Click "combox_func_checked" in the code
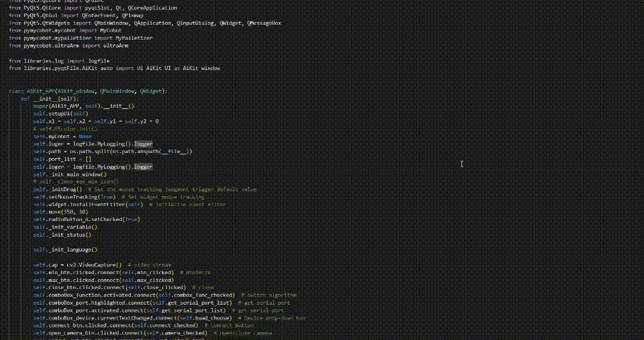Image resolution: width=644 pixels, height=340 pixels. click(x=203, y=295)
